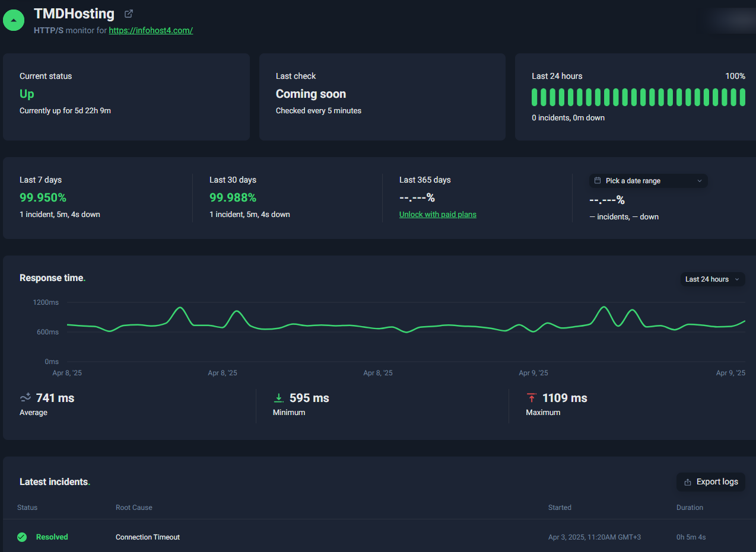Click the export icon in Export logs
The width and height of the screenshot is (756, 552).
(x=688, y=482)
